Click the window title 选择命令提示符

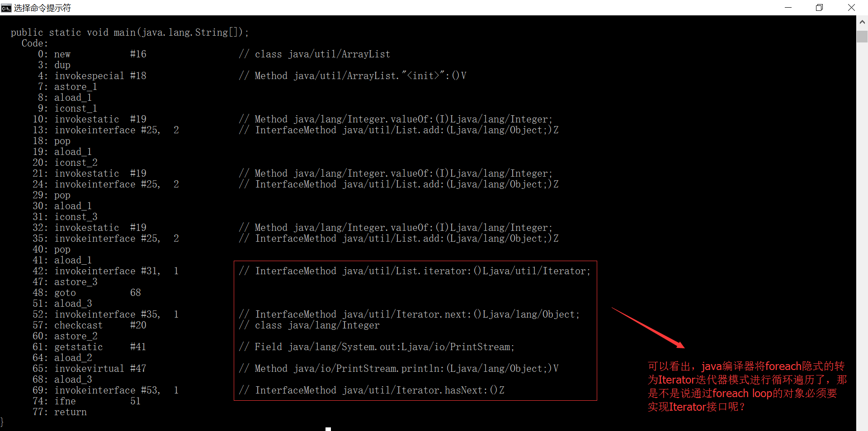click(42, 8)
